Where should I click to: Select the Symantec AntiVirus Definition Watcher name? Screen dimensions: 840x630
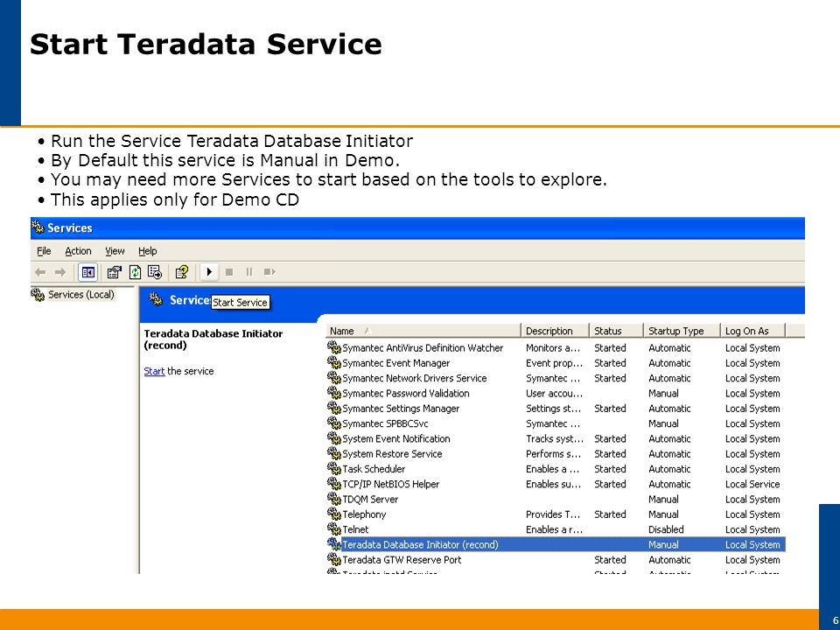(x=423, y=348)
